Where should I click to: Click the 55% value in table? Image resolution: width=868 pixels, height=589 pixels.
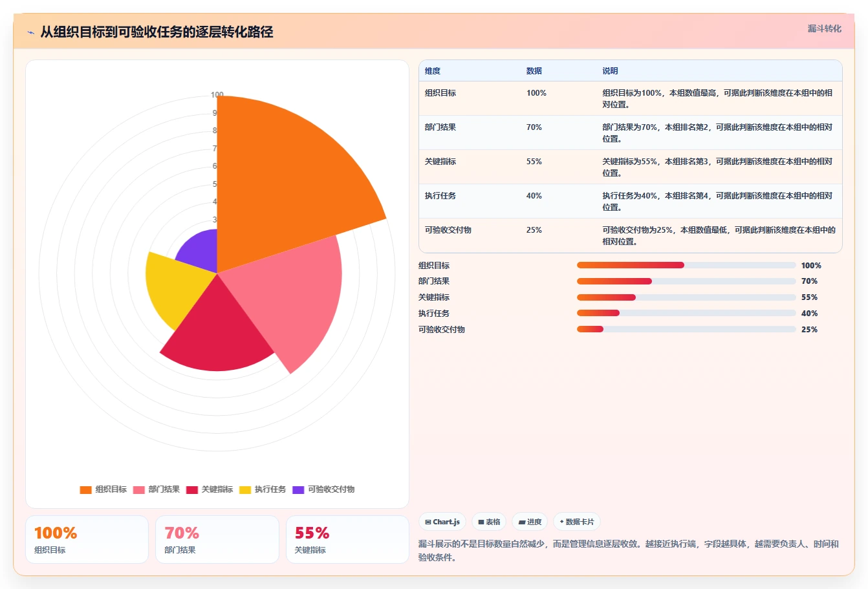coord(534,162)
